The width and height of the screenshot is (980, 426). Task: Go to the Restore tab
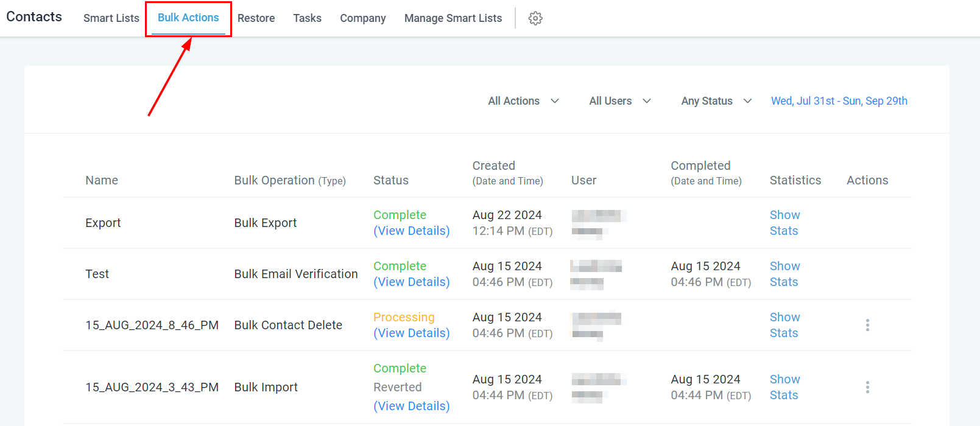[256, 18]
